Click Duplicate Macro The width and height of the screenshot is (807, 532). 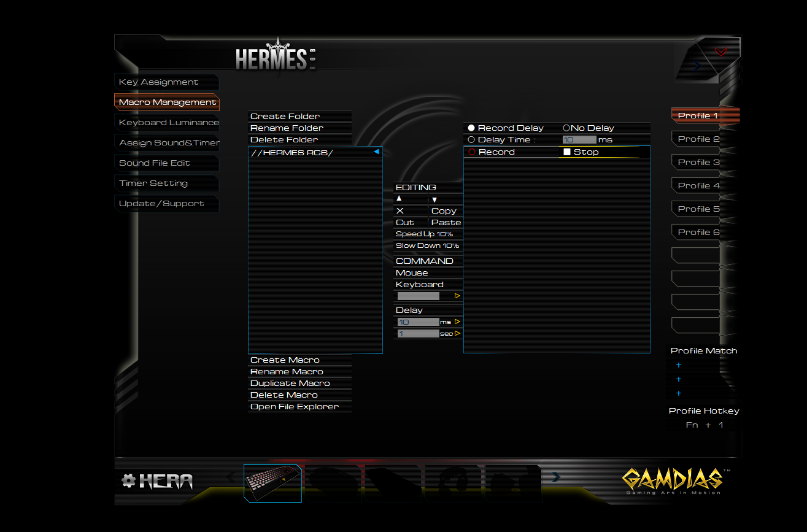coord(299,383)
